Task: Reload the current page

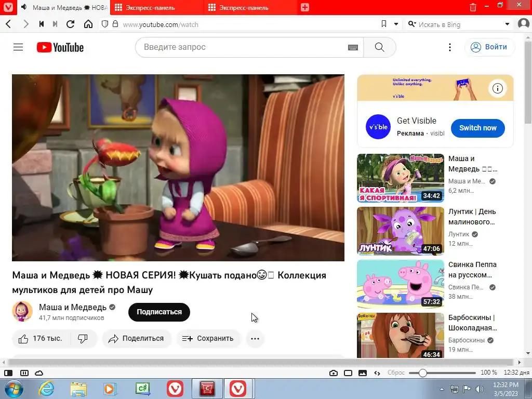Action: [71, 24]
